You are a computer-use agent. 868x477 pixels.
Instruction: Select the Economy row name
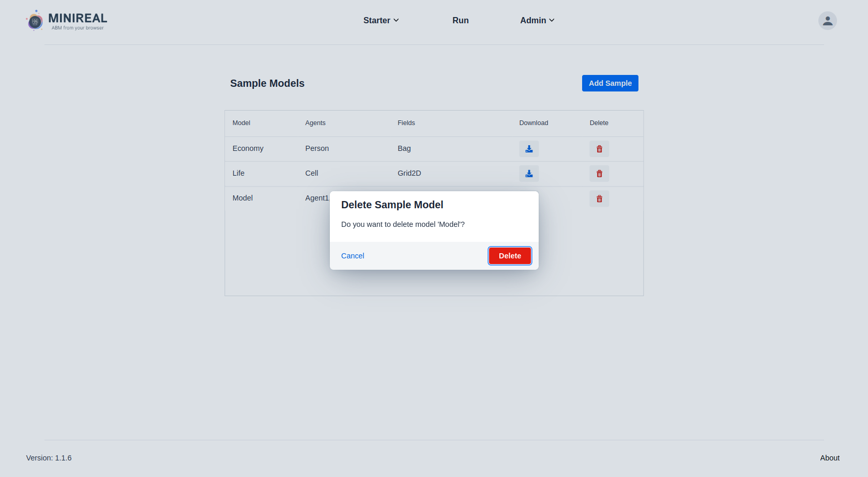pos(248,148)
